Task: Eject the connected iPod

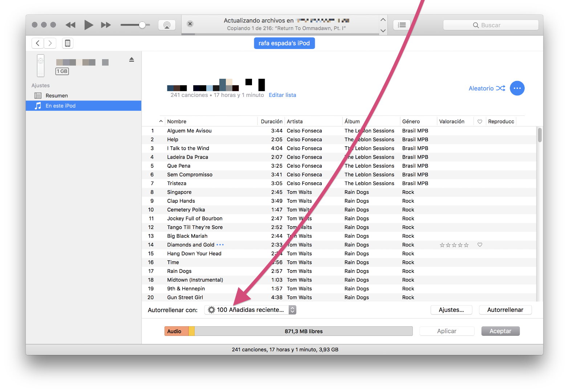Action: click(132, 60)
